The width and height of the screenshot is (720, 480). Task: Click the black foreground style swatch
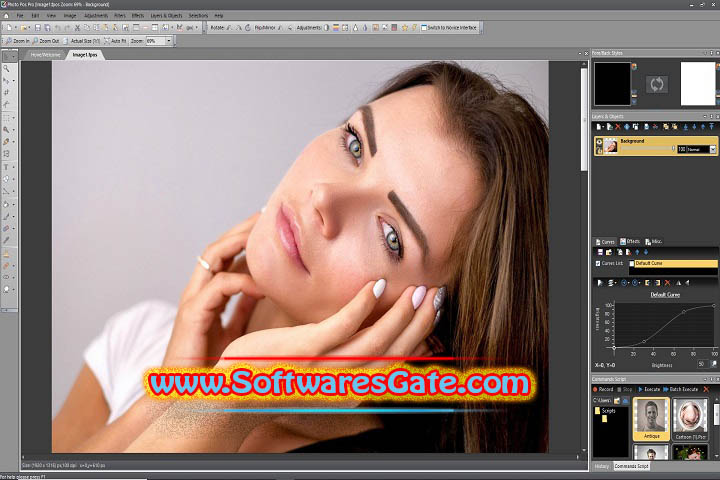[x=613, y=84]
